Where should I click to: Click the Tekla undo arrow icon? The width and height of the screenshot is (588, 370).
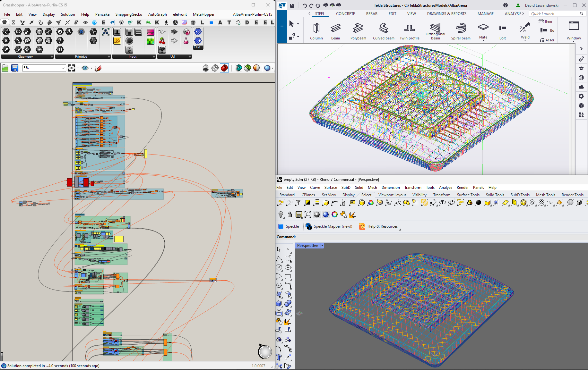click(x=305, y=5)
